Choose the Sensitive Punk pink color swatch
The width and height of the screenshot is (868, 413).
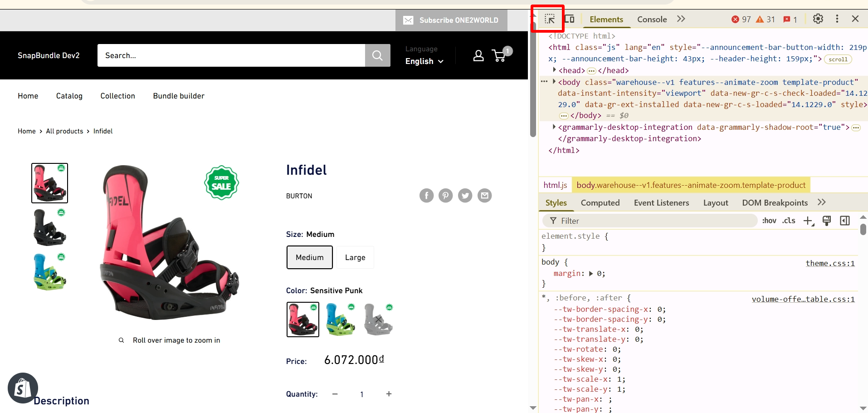tap(303, 320)
